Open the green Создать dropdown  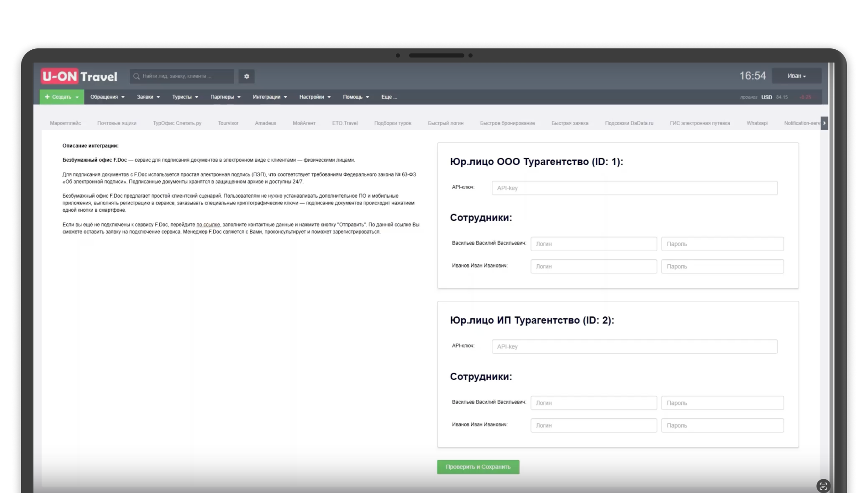click(x=62, y=97)
